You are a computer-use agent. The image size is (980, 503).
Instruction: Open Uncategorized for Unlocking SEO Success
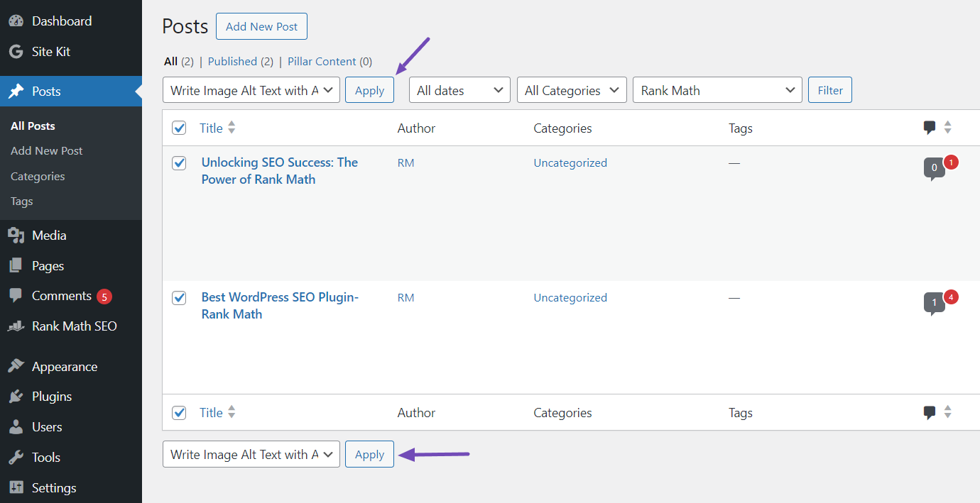(570, 163)
